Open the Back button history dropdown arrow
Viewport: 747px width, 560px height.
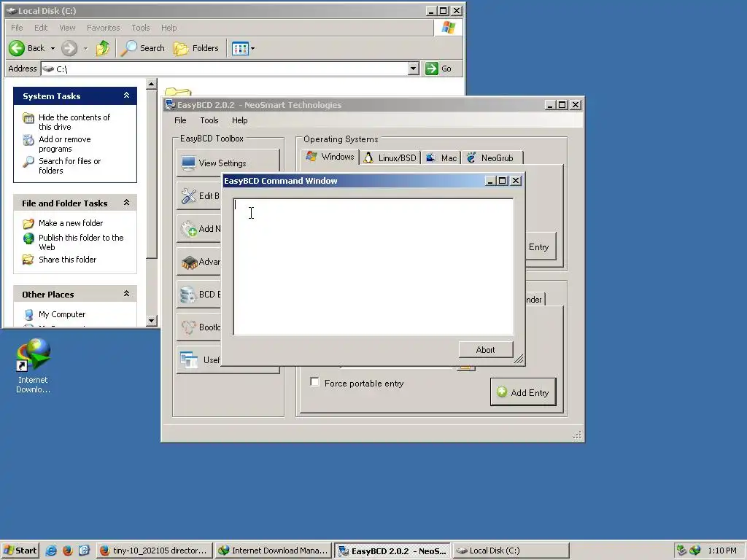[53, 49]
